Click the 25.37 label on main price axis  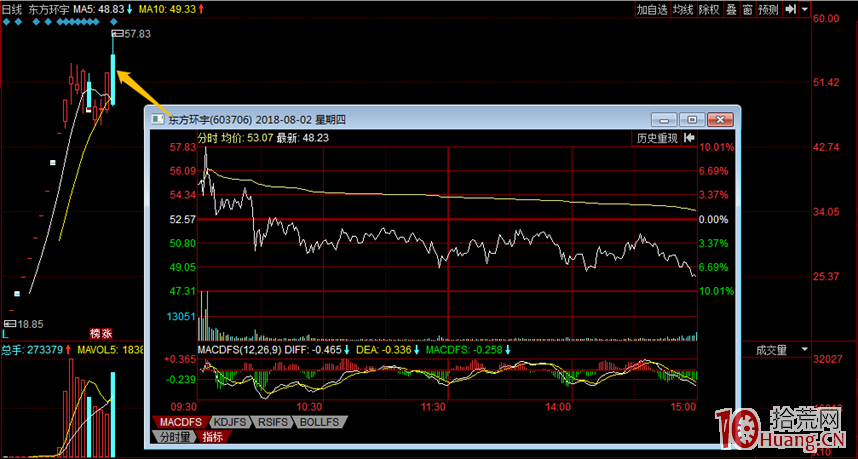[x=826, y=276]
